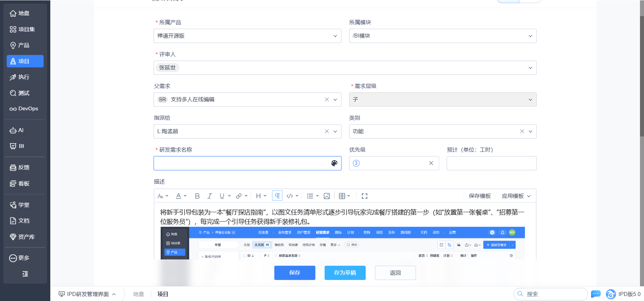Open the 应用模板 dropdown
The height and width of the screenshot is (301, 644).
(516, 196)
